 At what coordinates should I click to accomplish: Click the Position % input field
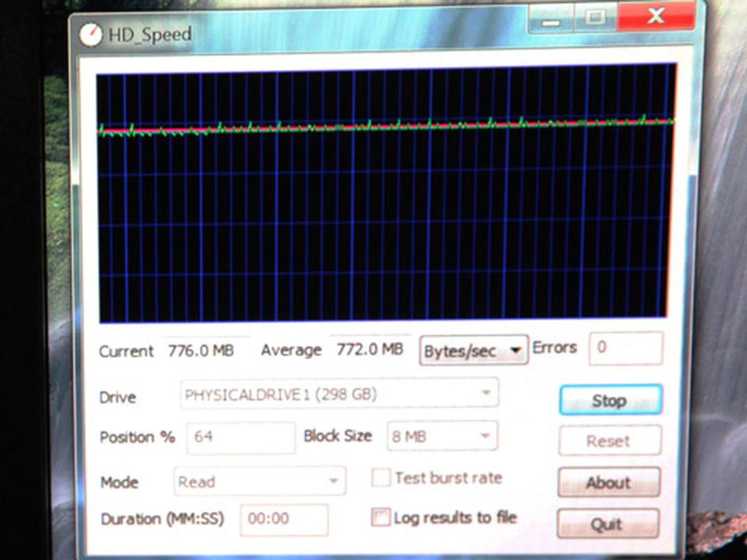point(240,437)
